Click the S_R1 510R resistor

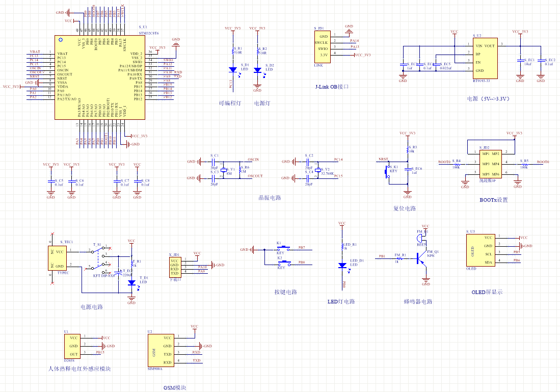pyautogui.click(x=233, y=50)
